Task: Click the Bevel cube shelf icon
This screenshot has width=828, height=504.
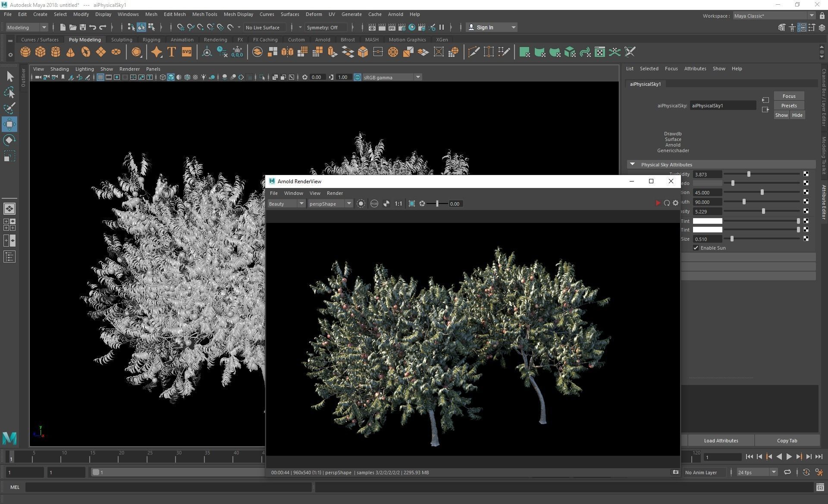Action: click(363, 52)
